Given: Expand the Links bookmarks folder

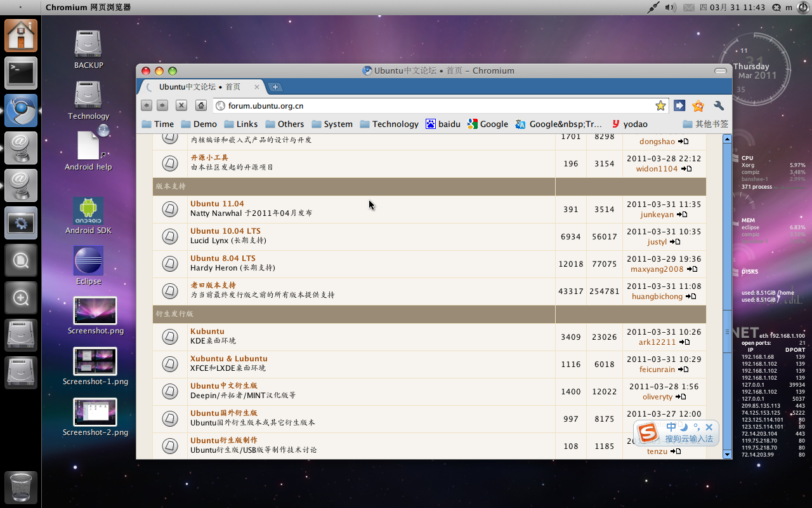Looking at the screenshot, I should (x=240, y=124).
